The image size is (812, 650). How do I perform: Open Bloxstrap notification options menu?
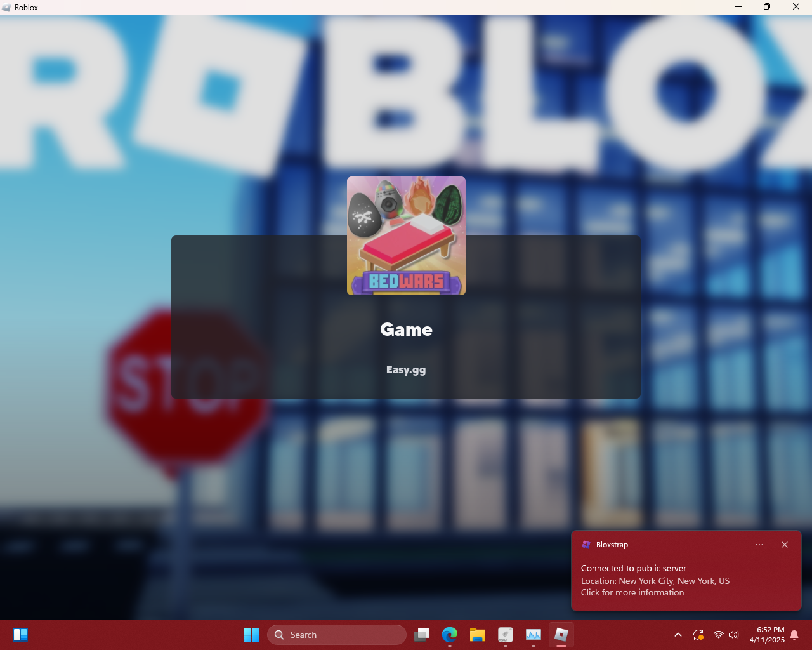click(x=759, y=545)
